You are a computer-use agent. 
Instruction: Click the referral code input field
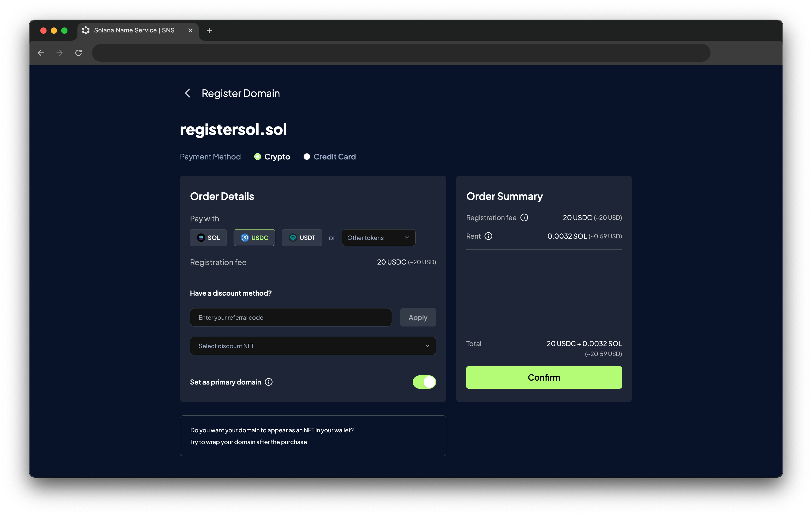291,318
